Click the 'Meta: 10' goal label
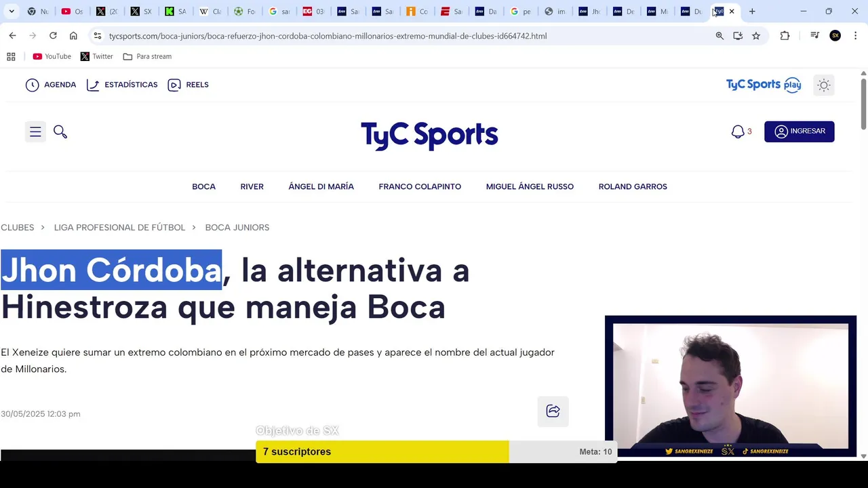The image size is (868, 488). [x=595, y=451]
